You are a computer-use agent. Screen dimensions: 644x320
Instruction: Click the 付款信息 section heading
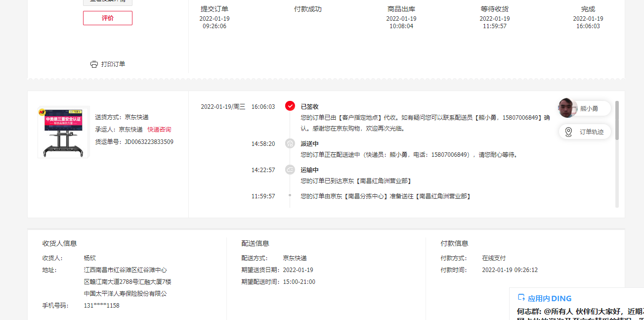click(x=455, y=243)
